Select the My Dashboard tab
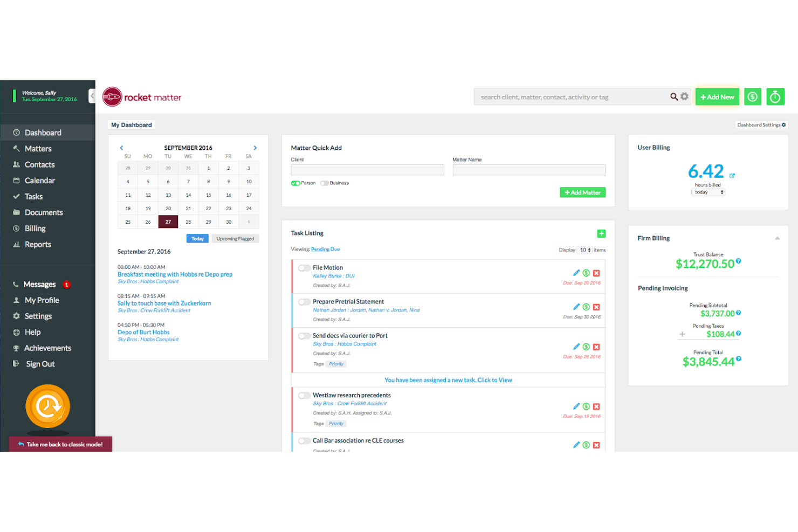798x532 pixels. (131, 125)
